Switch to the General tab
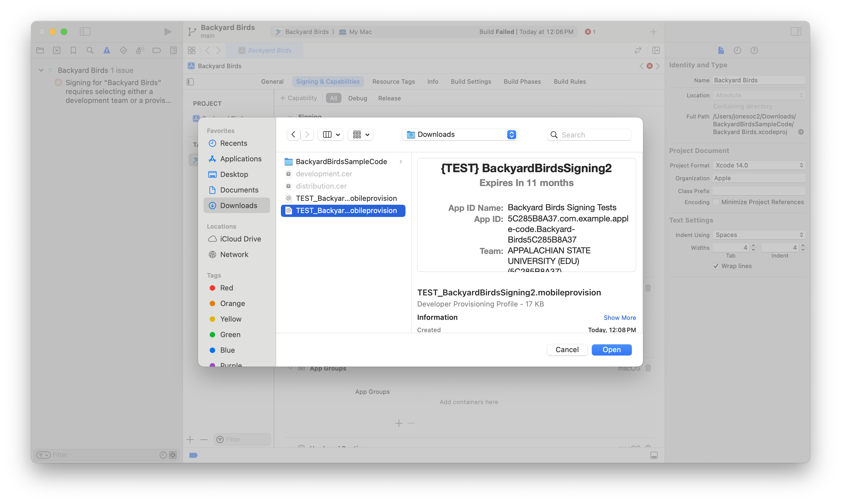This screenshot has height=504, width=841. tap(272, 81)
